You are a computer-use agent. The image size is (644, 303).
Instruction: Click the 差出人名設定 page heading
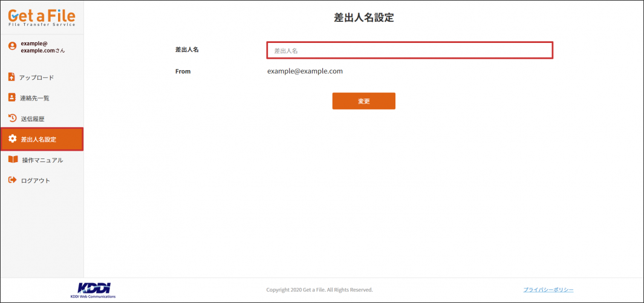pyautogui.click(x=363, y=18)
